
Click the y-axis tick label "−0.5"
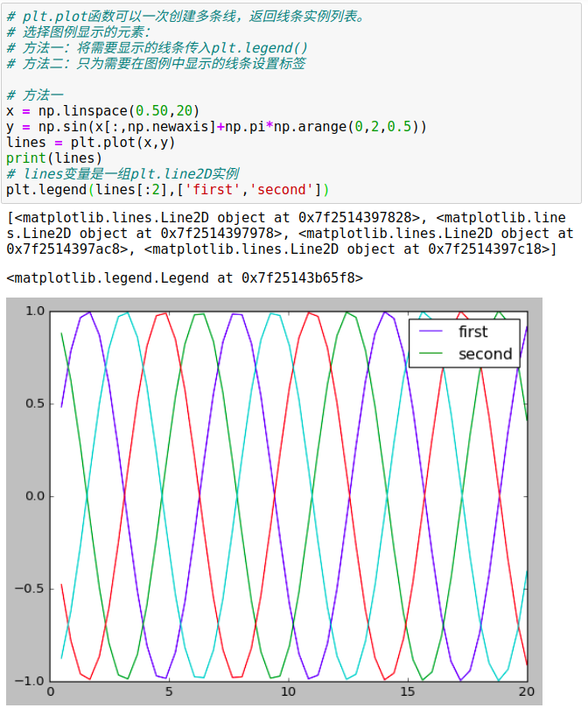click(x=30, y=589)
